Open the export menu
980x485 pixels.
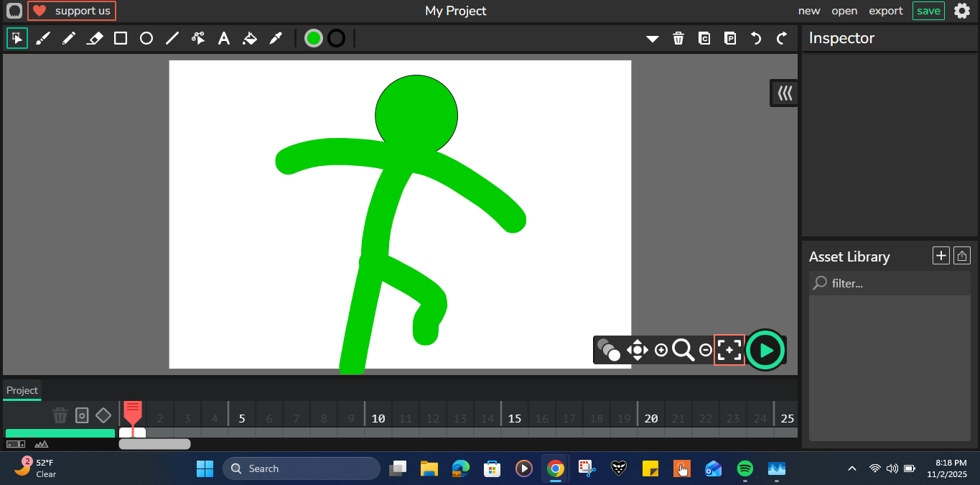(x=885, y=11)
